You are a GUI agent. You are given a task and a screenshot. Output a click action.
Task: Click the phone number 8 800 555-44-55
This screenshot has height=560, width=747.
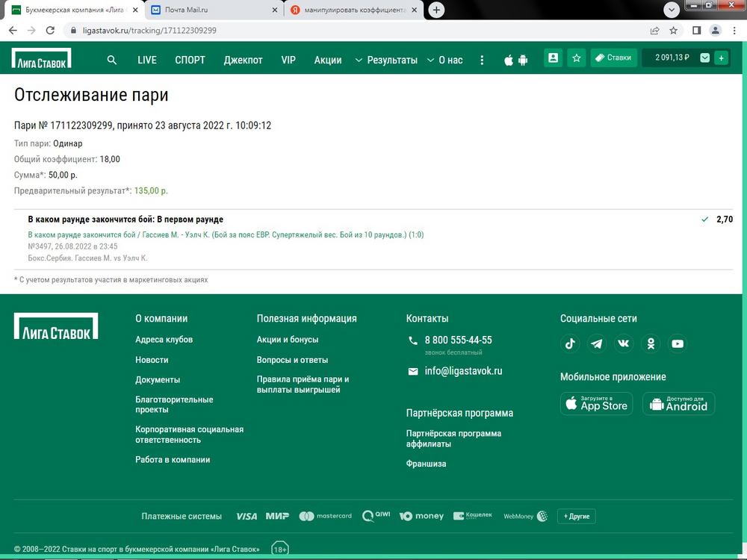(x=459, y=340)
